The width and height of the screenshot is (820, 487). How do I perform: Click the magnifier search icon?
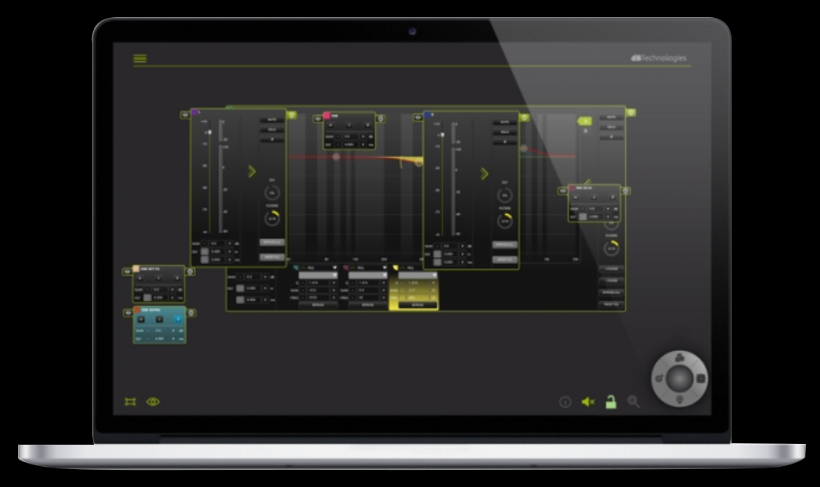coord(633,402)
